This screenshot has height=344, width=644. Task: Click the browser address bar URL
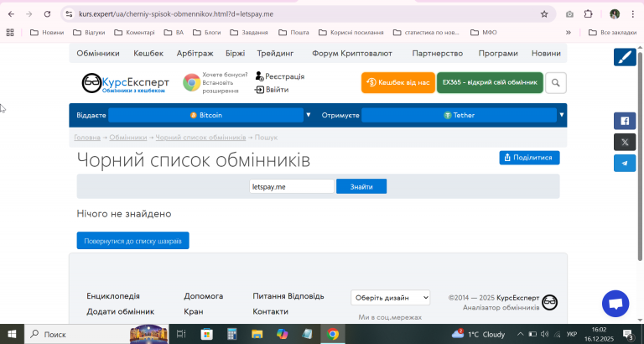[176, 14]
